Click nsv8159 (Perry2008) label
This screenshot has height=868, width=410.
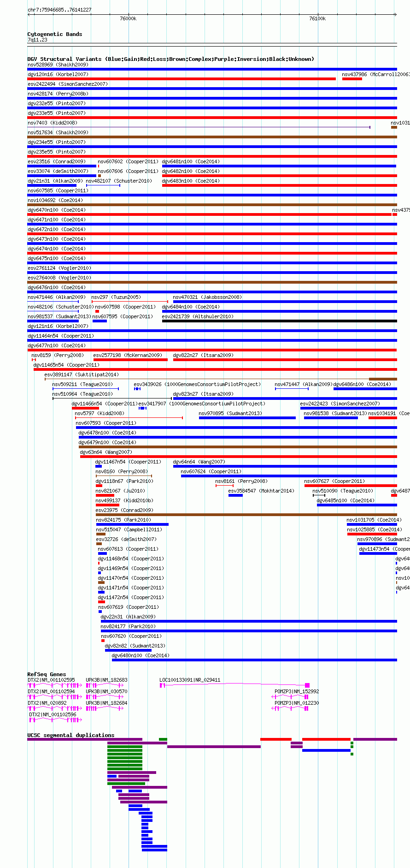click(x=58, y=355)
